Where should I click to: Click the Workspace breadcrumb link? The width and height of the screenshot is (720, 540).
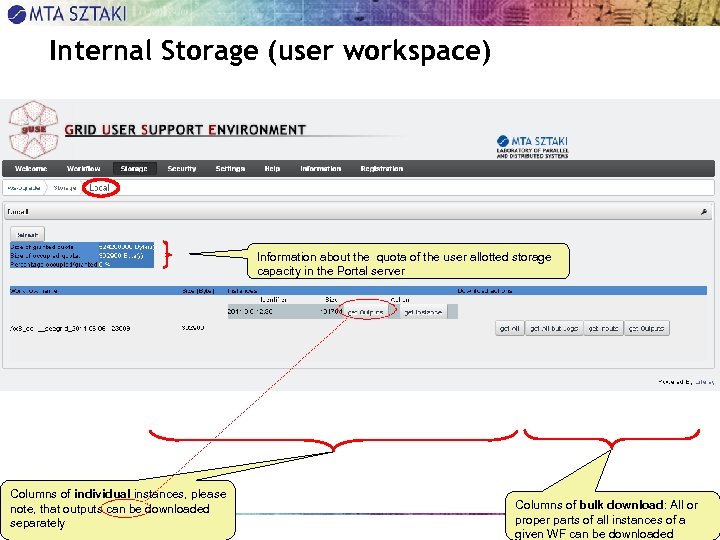[x=24, y=188]
